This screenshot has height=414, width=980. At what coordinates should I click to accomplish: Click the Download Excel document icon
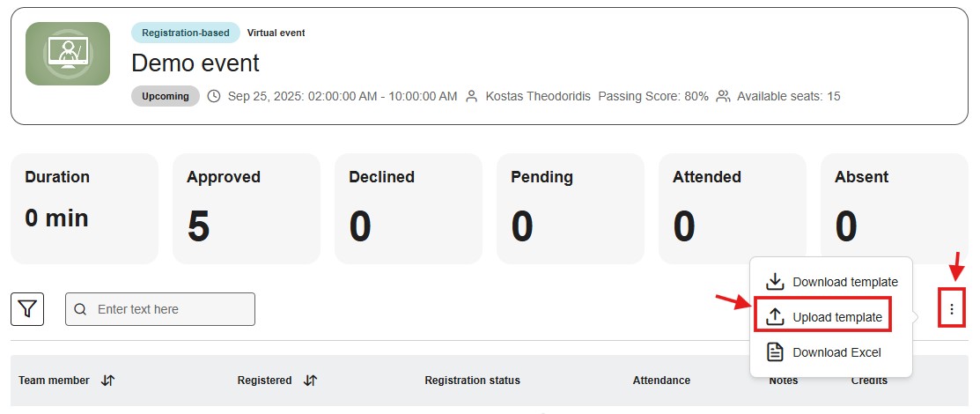[775, 352]
